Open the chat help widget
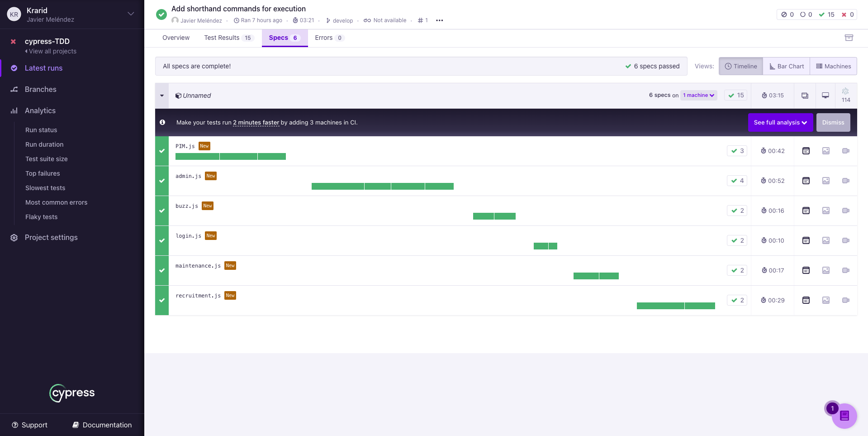This screenshot has width=868, height=436. click(x=844, y=416)
